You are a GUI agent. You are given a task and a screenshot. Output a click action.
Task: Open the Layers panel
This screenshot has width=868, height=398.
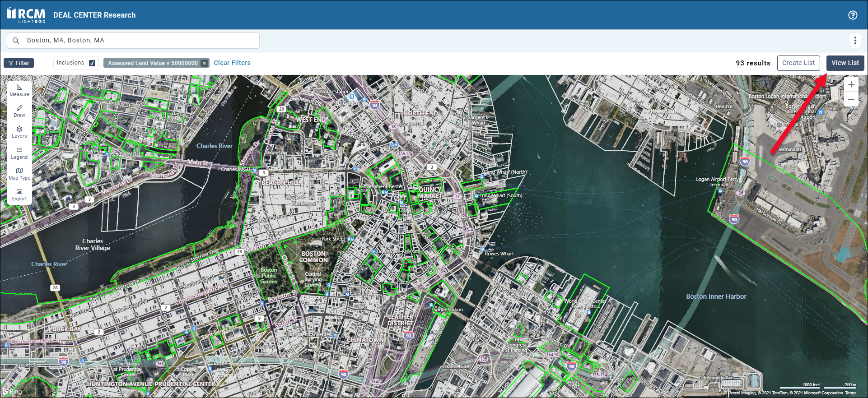pos(19,132)
